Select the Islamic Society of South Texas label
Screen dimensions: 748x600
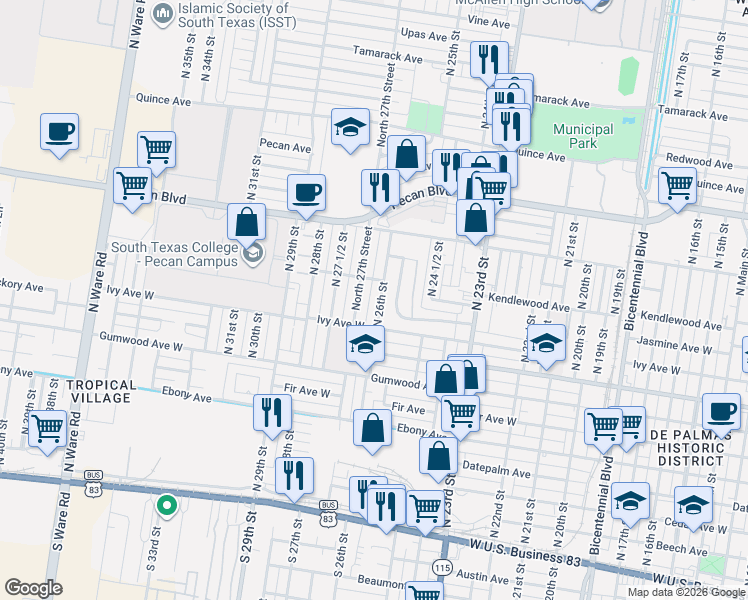coord(237,15)
